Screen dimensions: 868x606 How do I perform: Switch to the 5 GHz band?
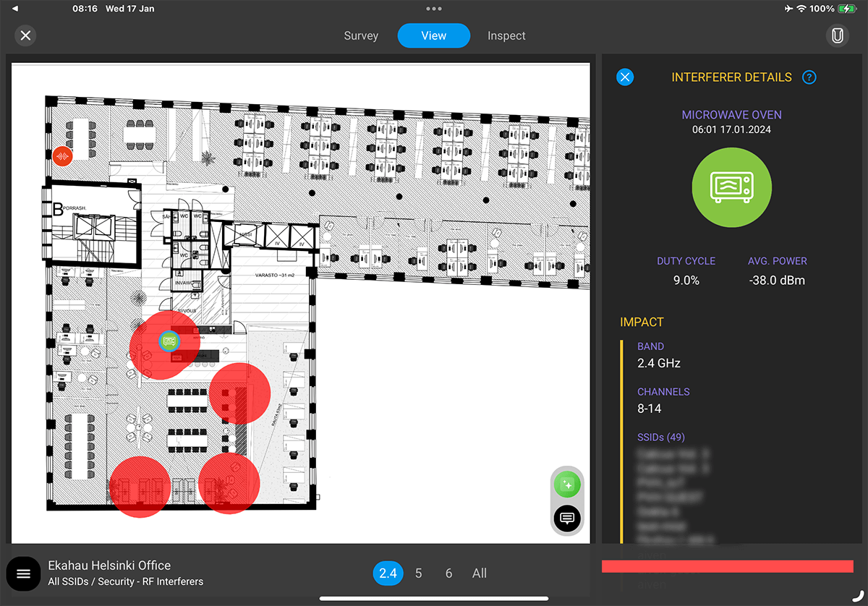click(419, 573)
